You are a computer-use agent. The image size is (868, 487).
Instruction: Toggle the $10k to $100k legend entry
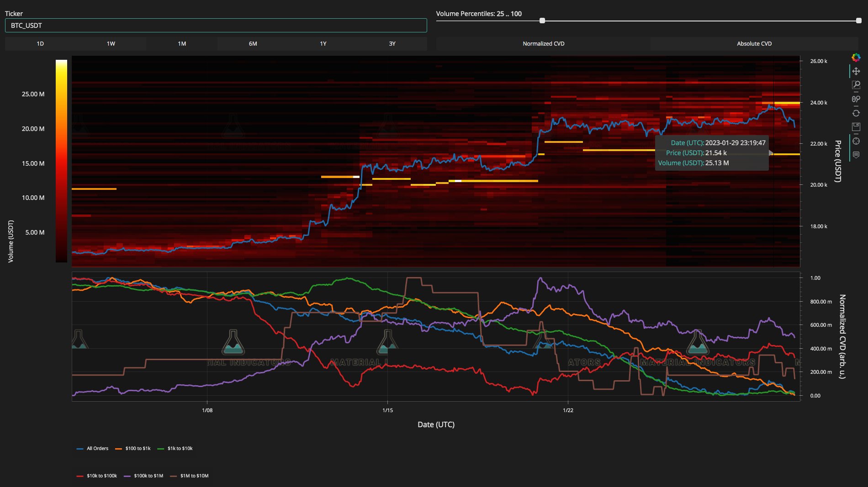(96, 476)
